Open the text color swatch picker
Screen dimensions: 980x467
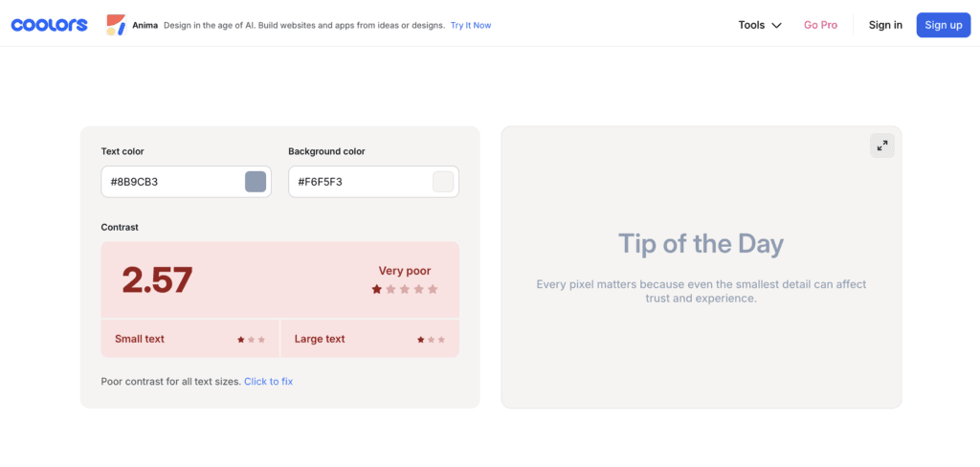point(256,182)
